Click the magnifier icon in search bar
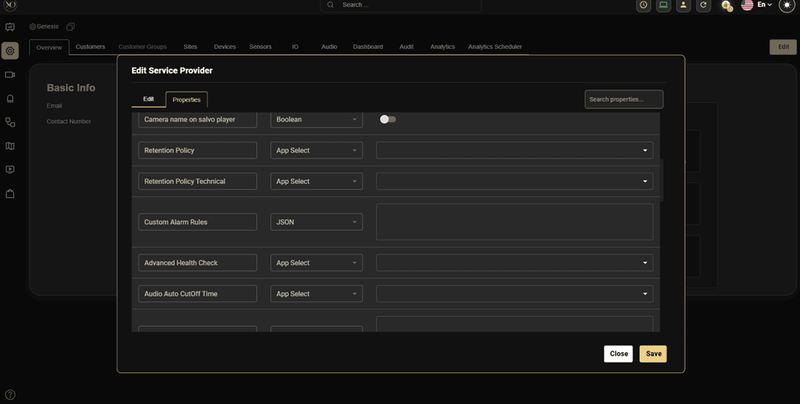This screenshot has height=404, width=800. click(x=331, y=5)
